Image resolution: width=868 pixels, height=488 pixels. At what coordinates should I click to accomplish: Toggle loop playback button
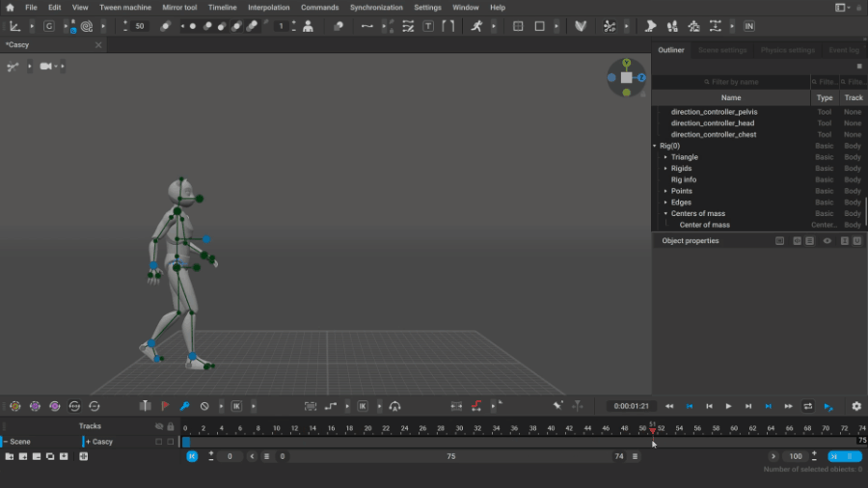tap(807, 406)
